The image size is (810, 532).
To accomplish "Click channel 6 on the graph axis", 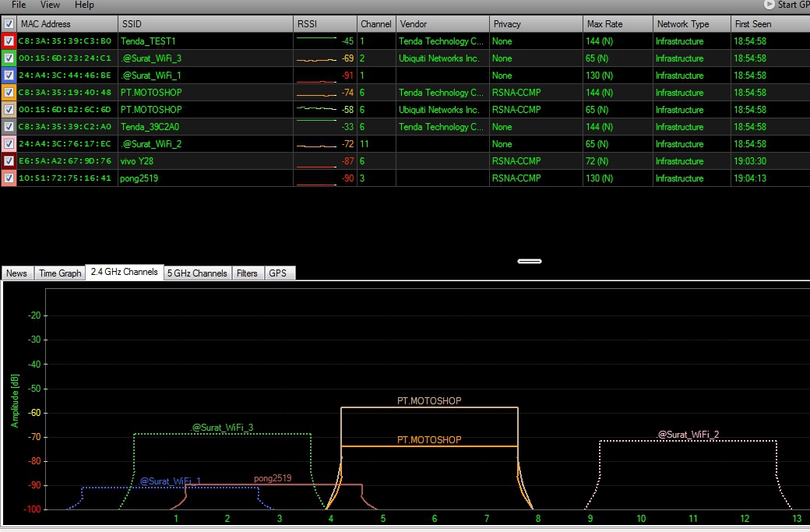I will (435, 519).
